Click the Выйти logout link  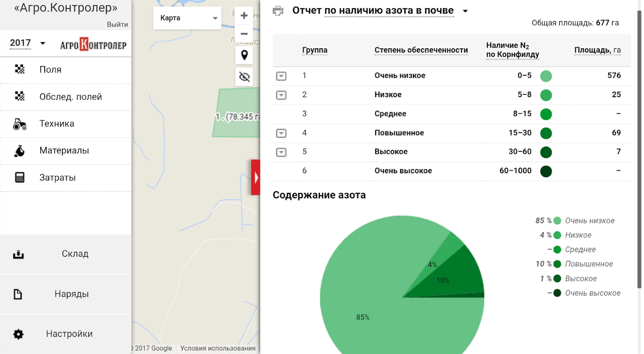pyautogui.click(x=117, y=25)
